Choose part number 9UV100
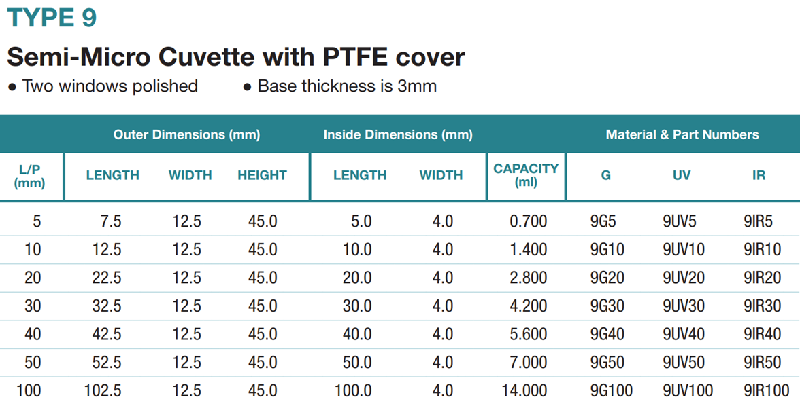Image resolution: width=800 pixels, height=407 pixels. tap(688, 391)
